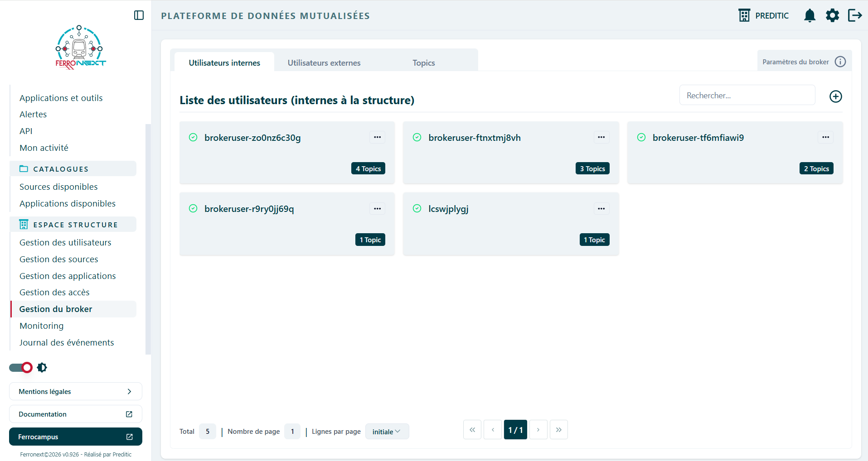Open the options menu for brokeruser-tf6mfiawi9
Image resolution: width=868 pixels, height=461 pixels.
825,137
